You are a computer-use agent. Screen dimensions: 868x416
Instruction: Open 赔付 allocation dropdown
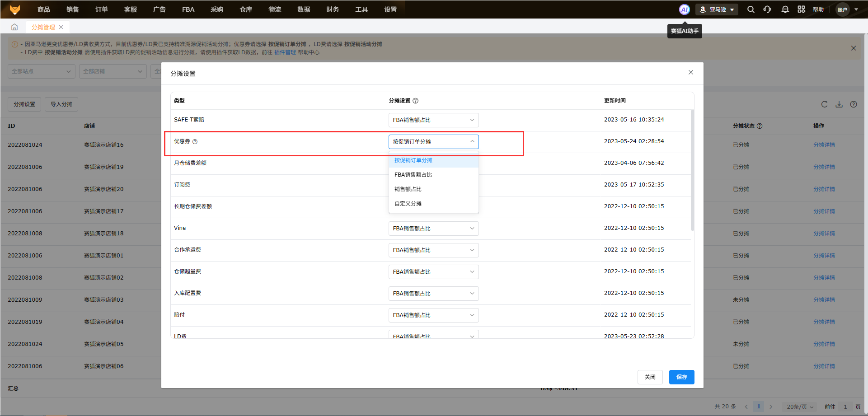click(433, 315)
